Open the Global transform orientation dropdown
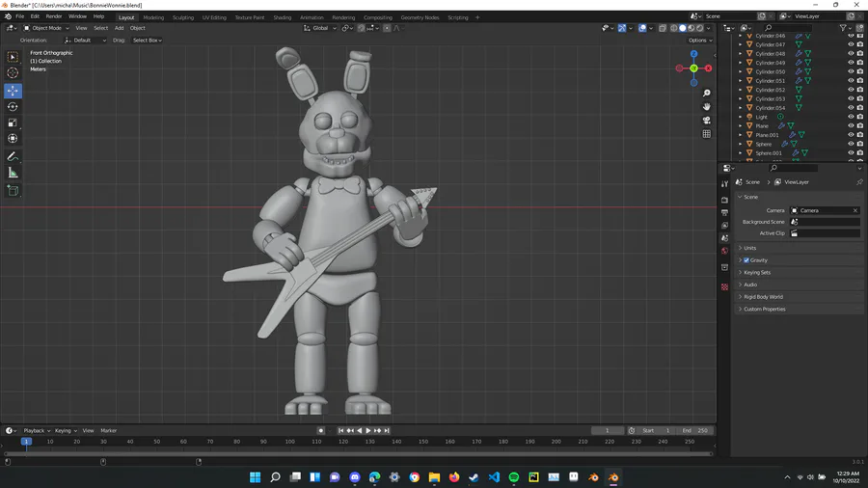The height and width of the screenshot is (488, 868). 320,28
